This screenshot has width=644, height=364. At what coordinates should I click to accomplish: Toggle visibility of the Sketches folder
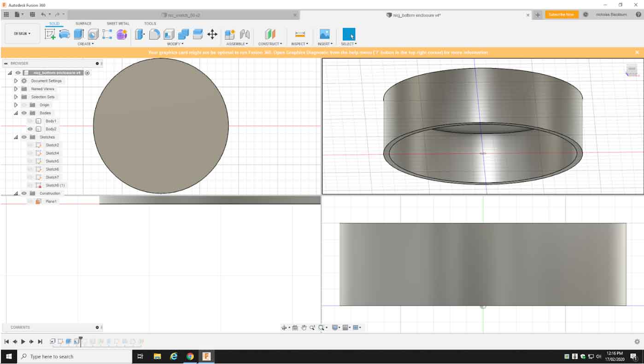pos(24,137)
